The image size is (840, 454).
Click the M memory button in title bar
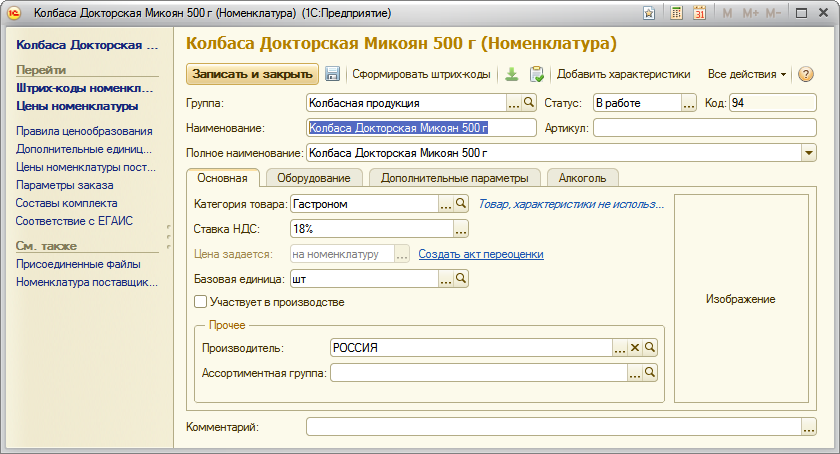[727, 13]
